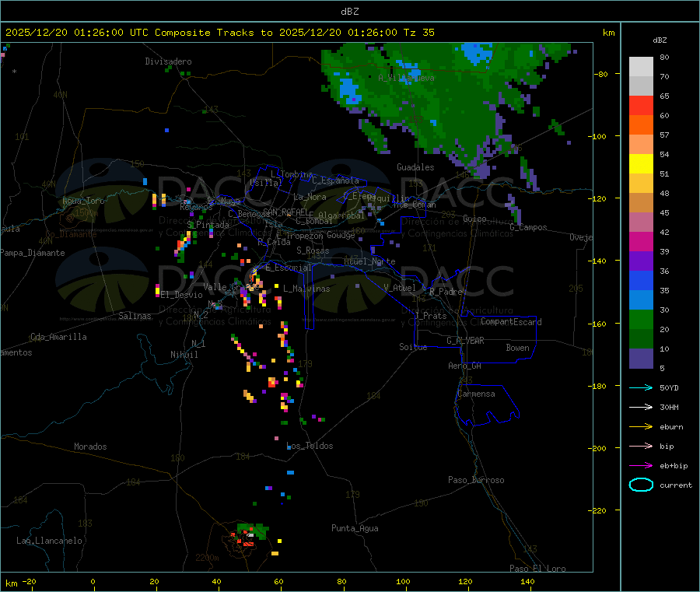Viewport: 700px width, 592px height.
Task: Click the 100 km horizontal axis label
Action: [x=403, y=581]
